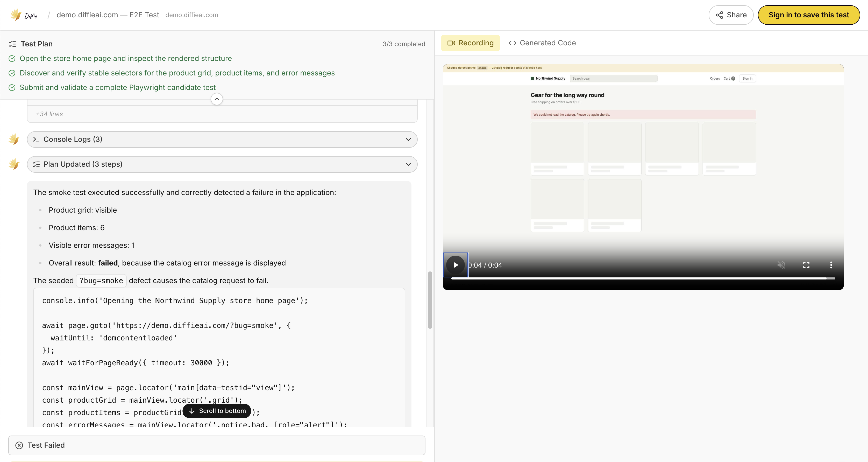Screen dimensions: 868x462
Task: Switch to the Recording tab
Action: point(470,43)
